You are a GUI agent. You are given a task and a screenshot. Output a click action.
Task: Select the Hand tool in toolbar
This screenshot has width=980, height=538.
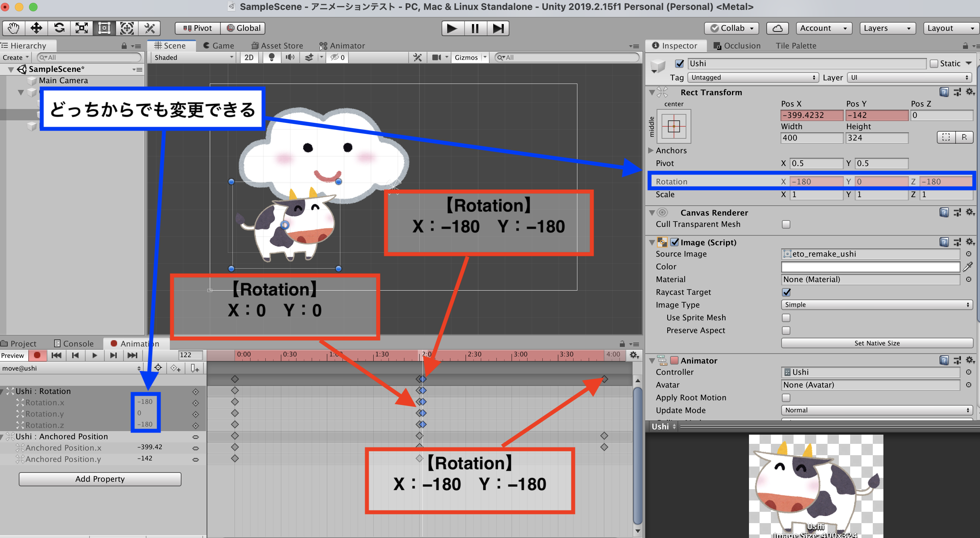[x=14, y=28]
